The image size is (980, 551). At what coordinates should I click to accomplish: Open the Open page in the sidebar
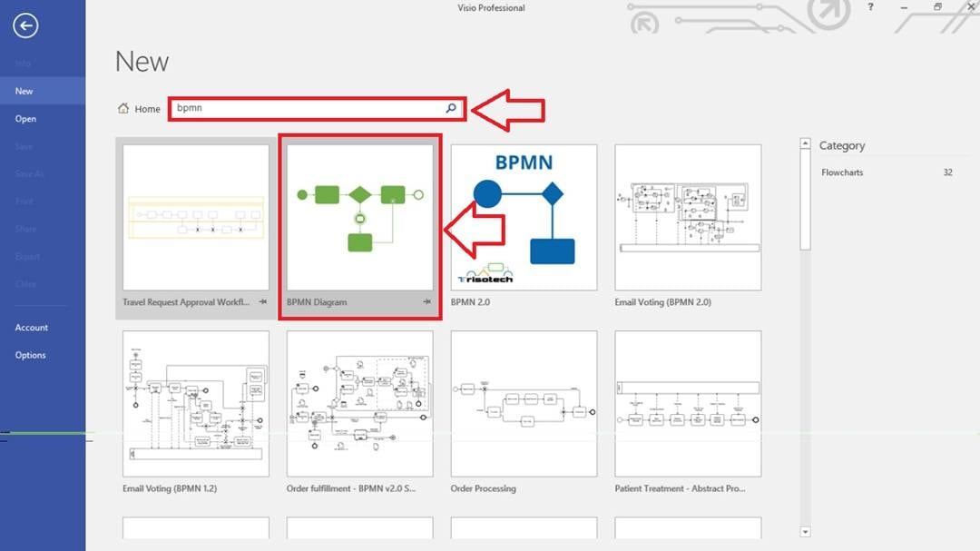(25, 118)
